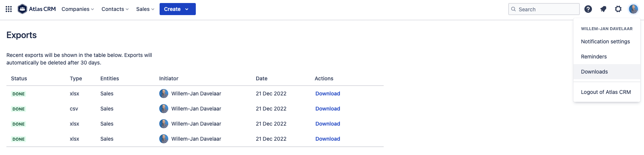Choose Logout of Atlas CRM
This screenshot has height=155, width=644.
pos(606,92)
